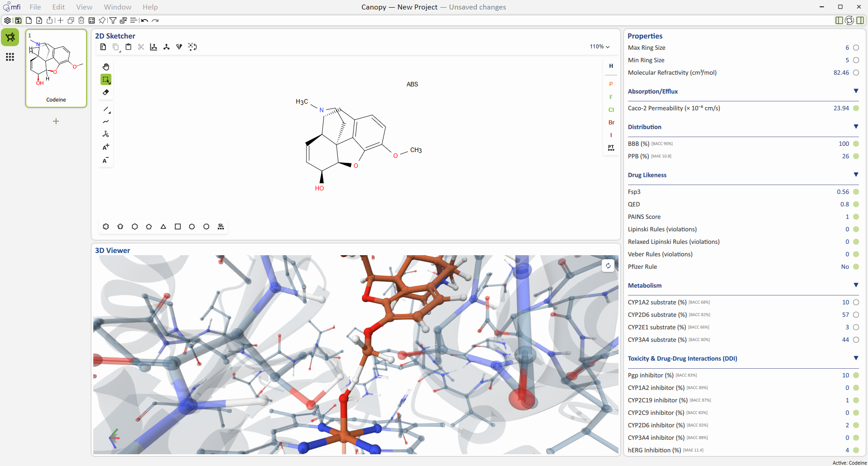Click the green indicator dot beside QED value
Image resolution: width=868 pixels, height=466 pixels.
tap(856, 204)
